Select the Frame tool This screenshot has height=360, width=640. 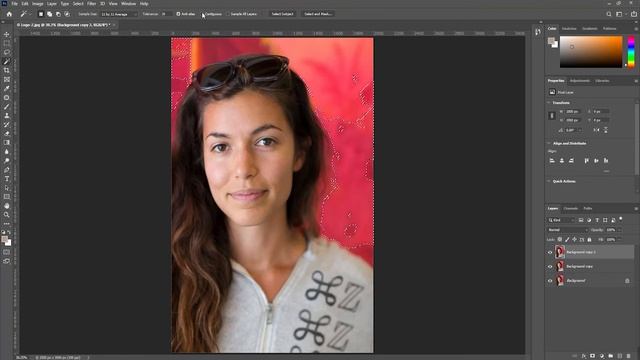pos(7,80)
